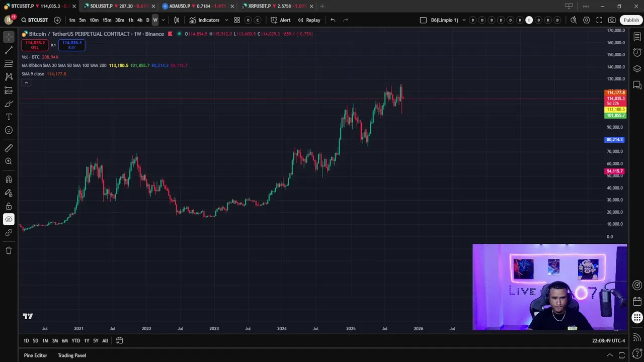Select the first D layout circle button
644x362 pixels.
(x=472, y=20)
